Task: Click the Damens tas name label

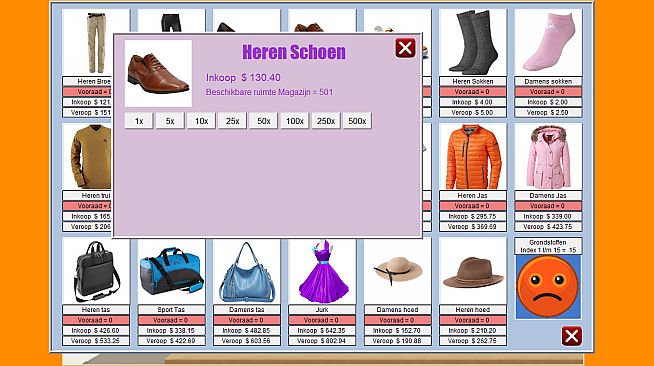Action: [247, 310]
